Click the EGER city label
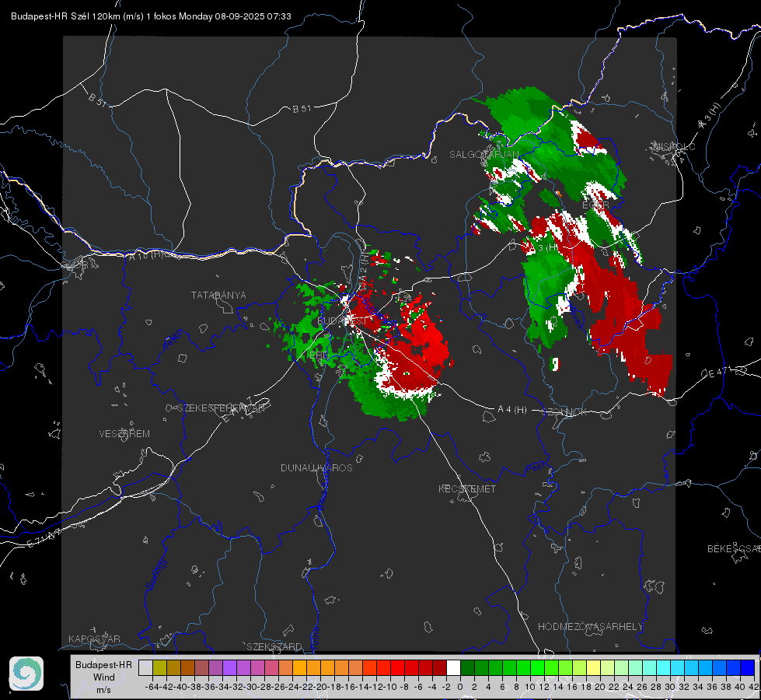 coord(595,205)
